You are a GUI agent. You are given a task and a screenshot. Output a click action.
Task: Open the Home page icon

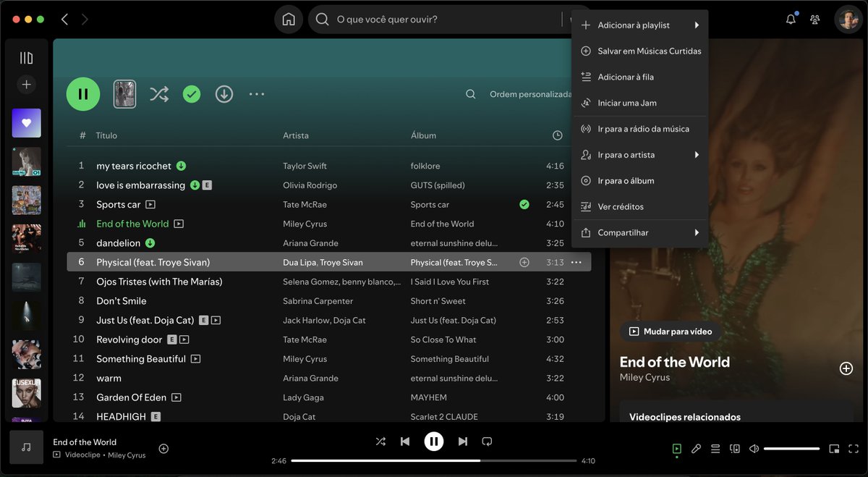(x=289, y=20)
